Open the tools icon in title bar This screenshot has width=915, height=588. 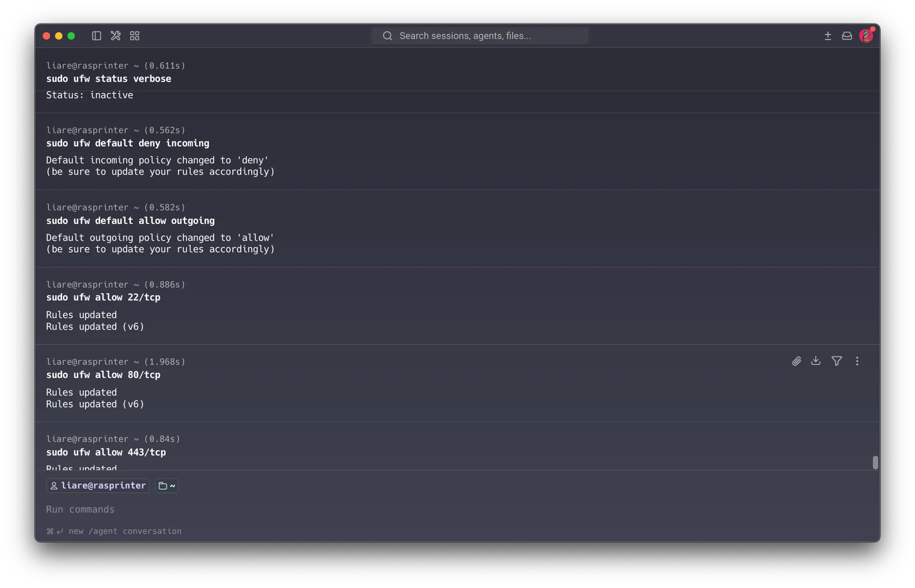[115, 36]
